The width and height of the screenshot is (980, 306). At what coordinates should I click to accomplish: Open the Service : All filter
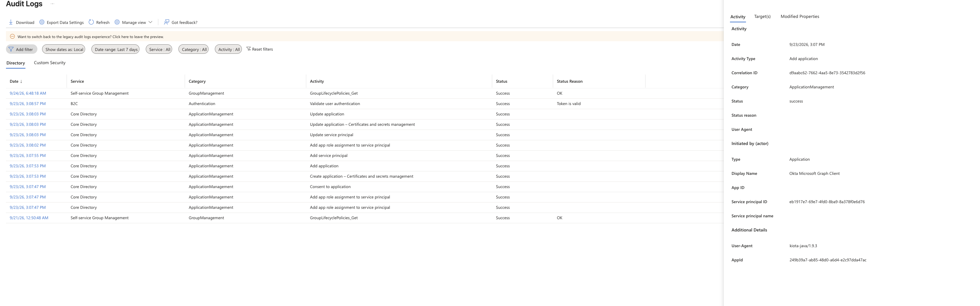coord(159,49)
